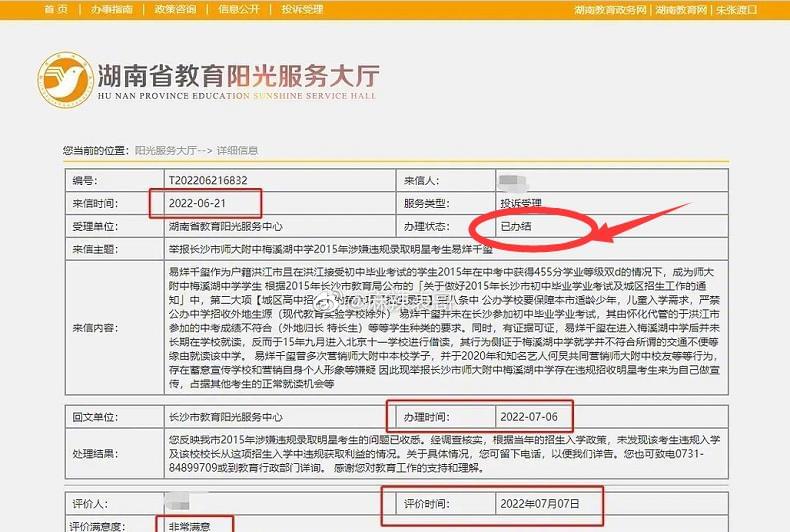Image resolution: width=790 pixels, height=532 pixels.
Task: Click the 评价满意度 value 非常满意
Action: (189, 526)
